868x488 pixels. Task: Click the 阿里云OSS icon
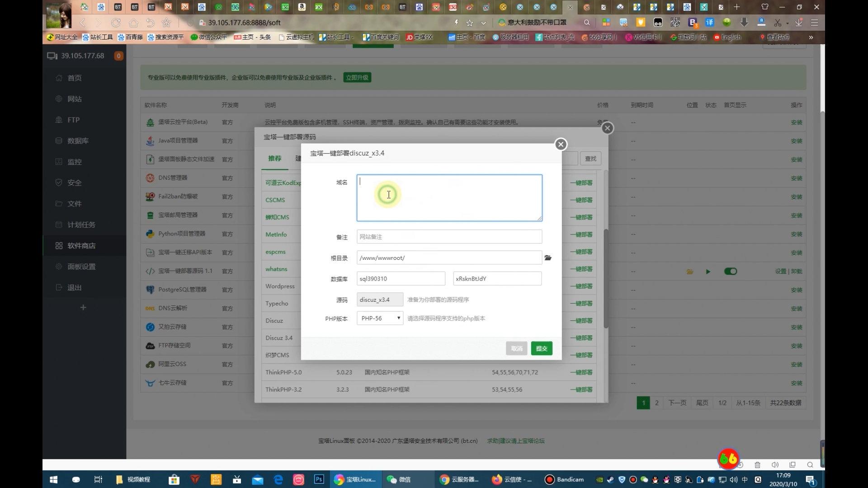coord(150,364)
